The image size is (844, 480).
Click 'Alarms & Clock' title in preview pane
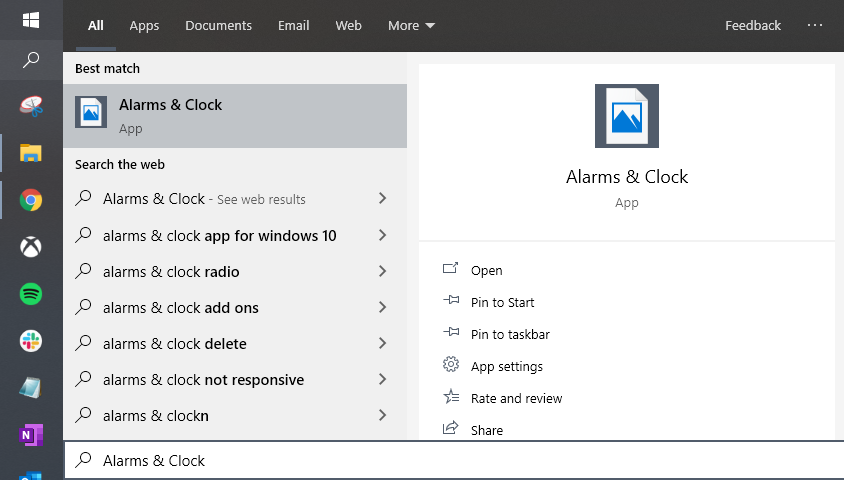[627, 177]
